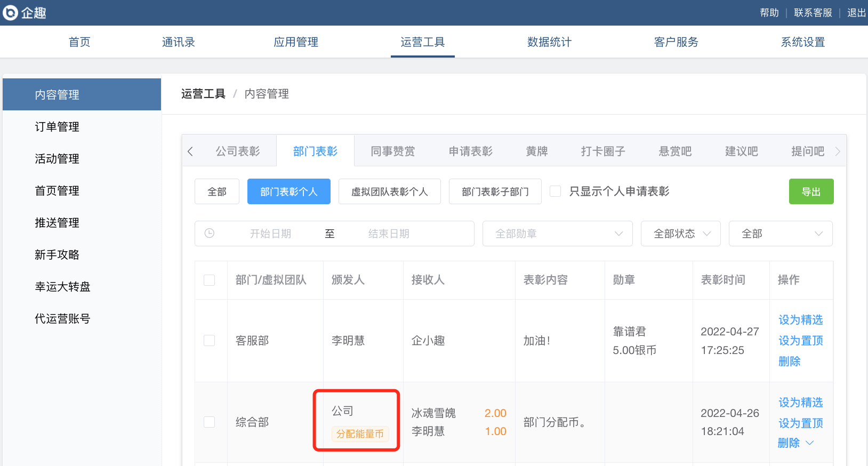Viewport: 868px width, 466px height.
Task: Click 设为精选 in the 综合部 row
Action: pyautogui.click(x=801, y=402)
